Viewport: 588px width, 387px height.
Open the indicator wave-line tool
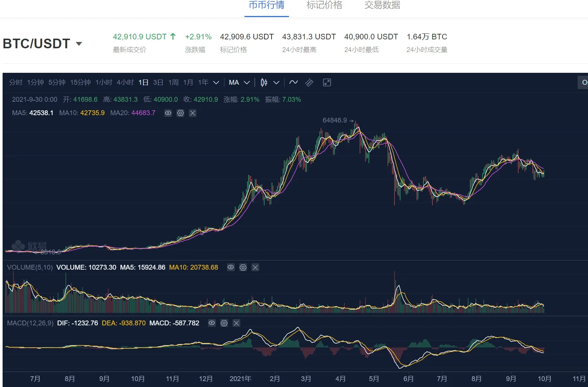click(293, 82)
